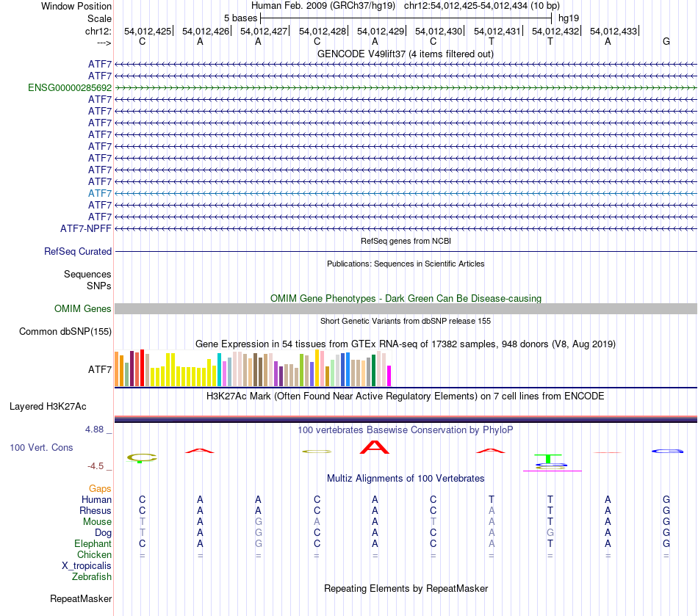Click the ATF7-NPFF transcript label
The height and width of the screenshot is (616, 698).
[86, 228]
